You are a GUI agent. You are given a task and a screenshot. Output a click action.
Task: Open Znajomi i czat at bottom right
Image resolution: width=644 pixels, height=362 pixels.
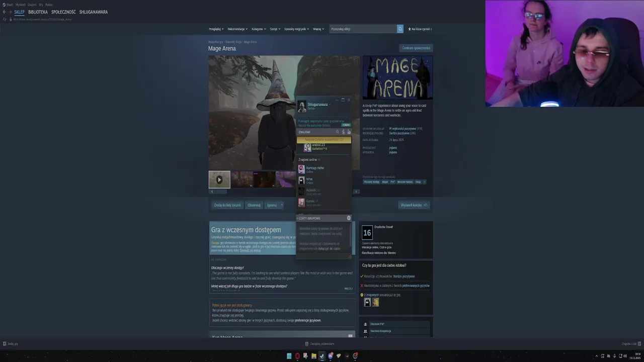(x=631, y=344)
